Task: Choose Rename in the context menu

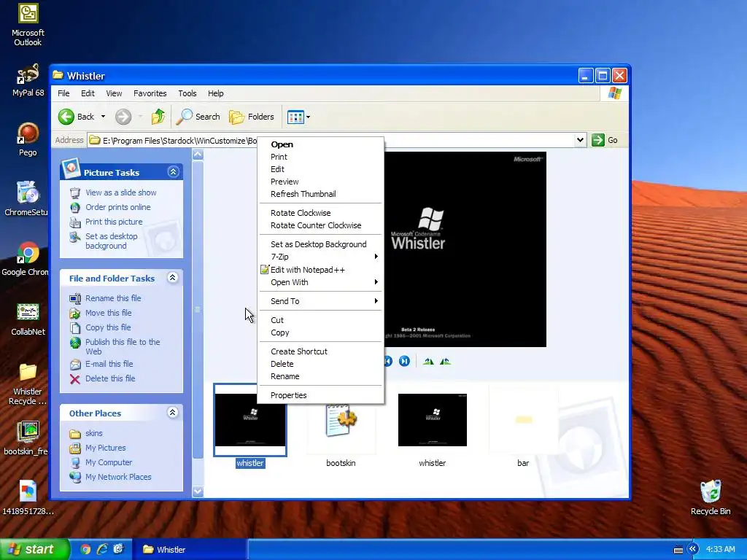Action: click(321, 376)
